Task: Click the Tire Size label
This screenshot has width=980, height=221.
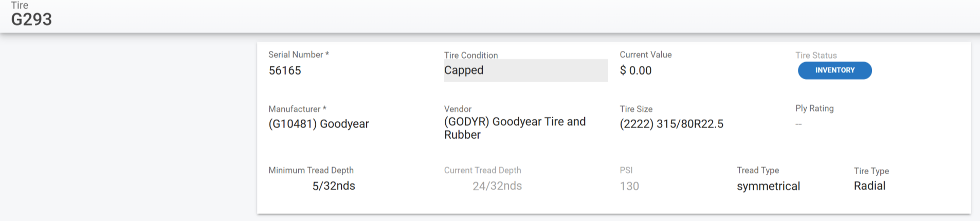Action: [636, 109]
